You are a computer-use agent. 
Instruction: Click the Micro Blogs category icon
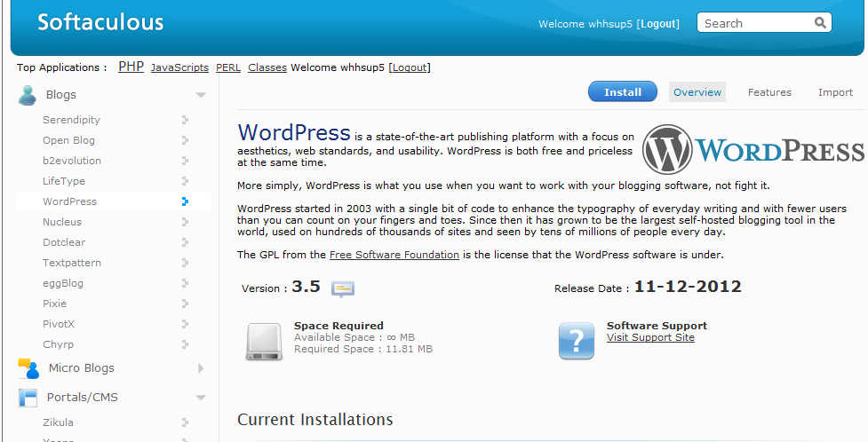tap(28, 368)
